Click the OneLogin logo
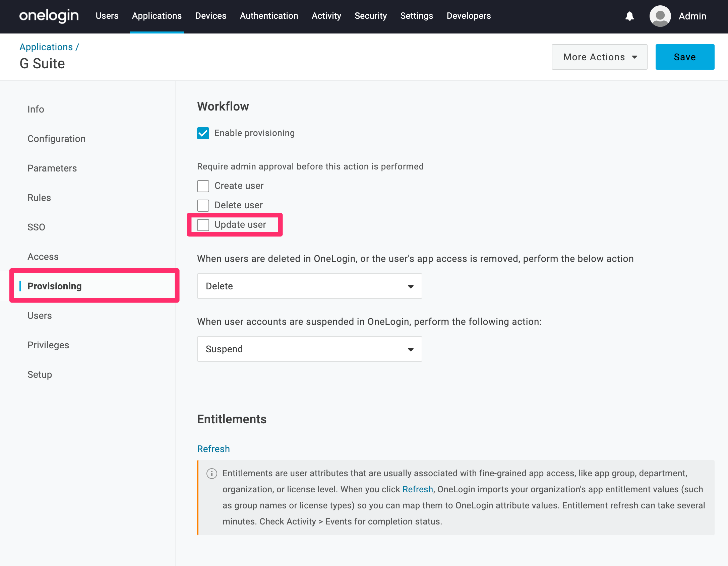The width and height of the screenshot is (728, 566). point(49,16)
